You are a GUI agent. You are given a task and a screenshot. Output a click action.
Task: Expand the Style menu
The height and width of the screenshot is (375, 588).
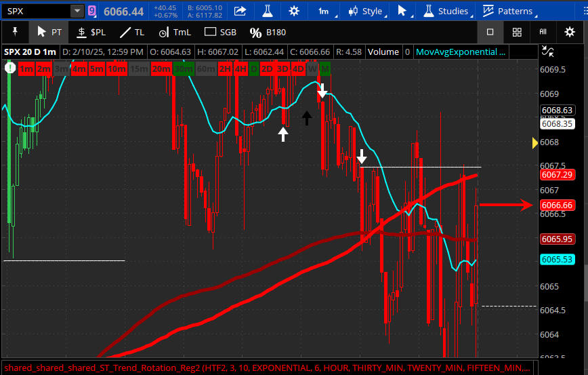365,11
